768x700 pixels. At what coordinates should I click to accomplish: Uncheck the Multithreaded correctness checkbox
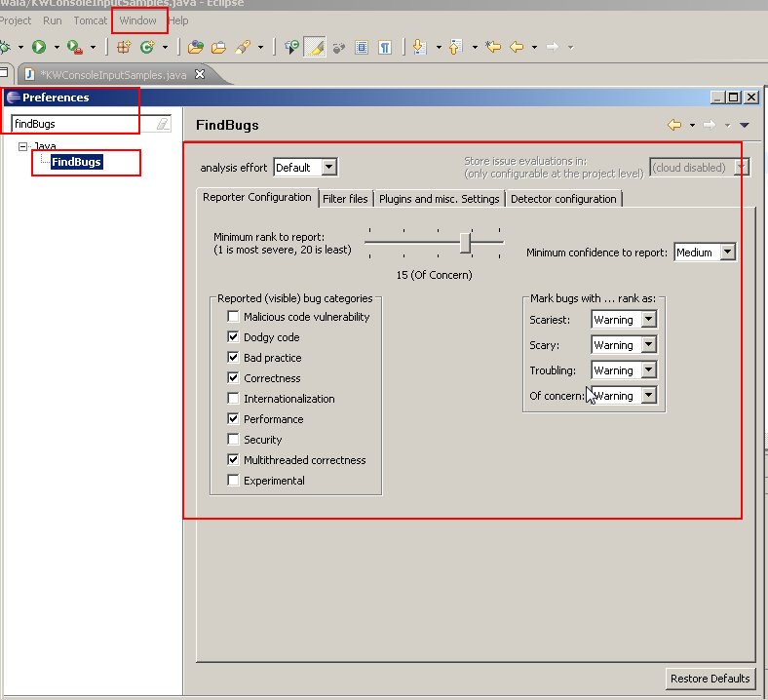point(233,460)
